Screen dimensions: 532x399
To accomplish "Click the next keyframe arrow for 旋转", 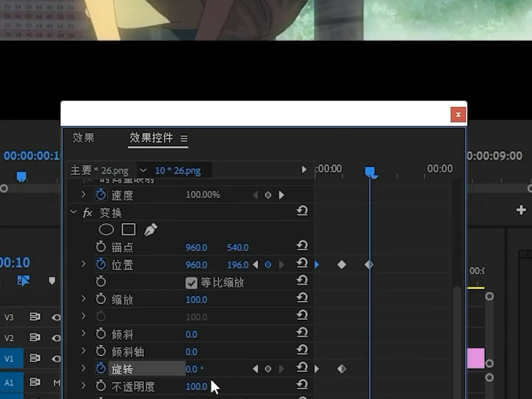I will point(282,368).
